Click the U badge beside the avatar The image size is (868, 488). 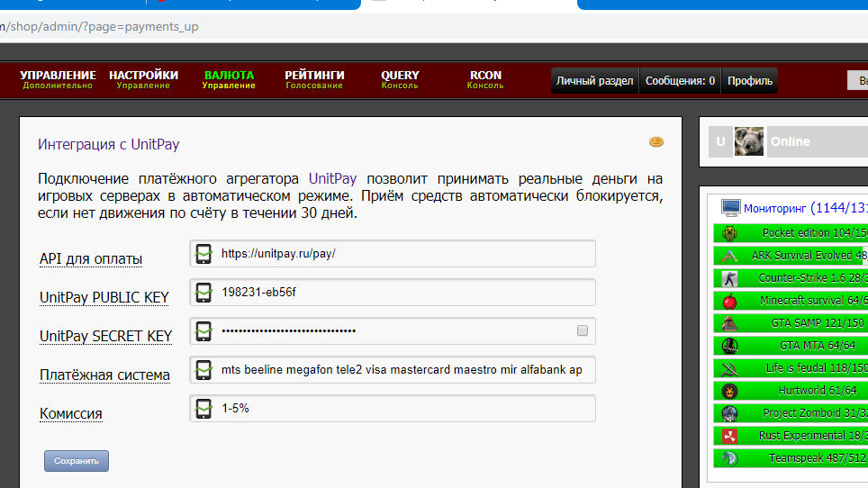(x=720, y=141)
